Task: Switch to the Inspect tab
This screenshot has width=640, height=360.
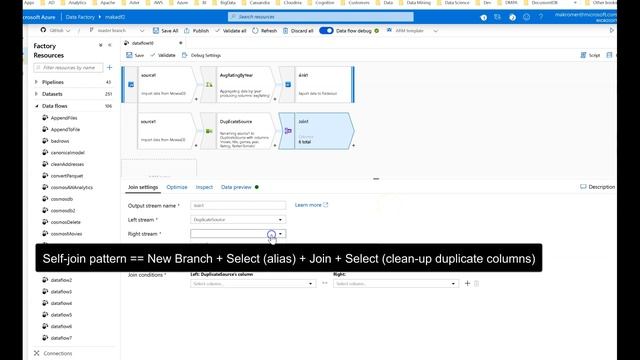Action: coord(204,187)
